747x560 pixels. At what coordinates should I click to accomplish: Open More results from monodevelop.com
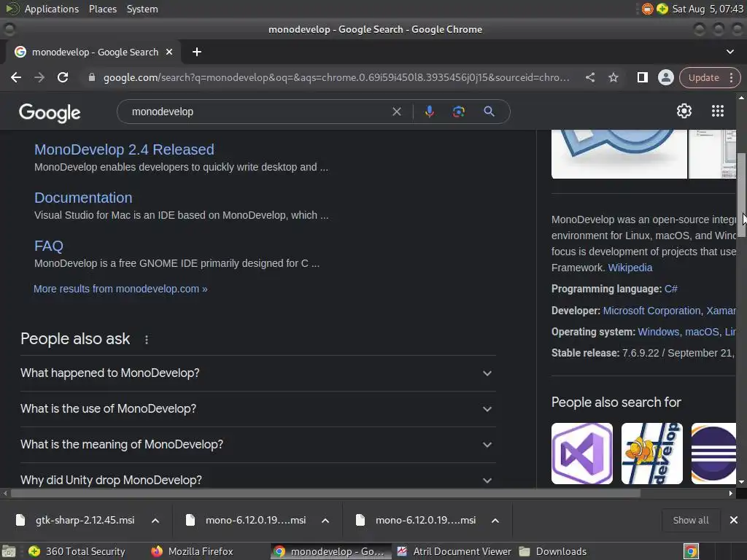click(120, 289)
